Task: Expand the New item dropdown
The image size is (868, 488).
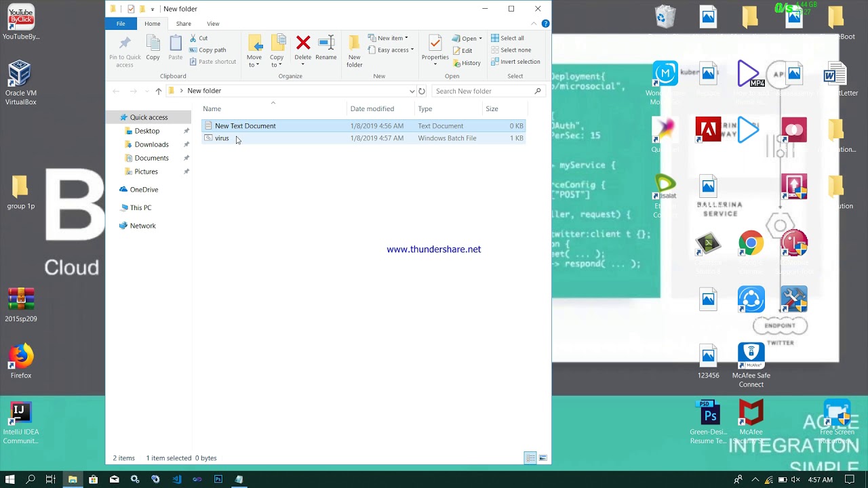Action: pyautogui.click(x=389, y=38)
